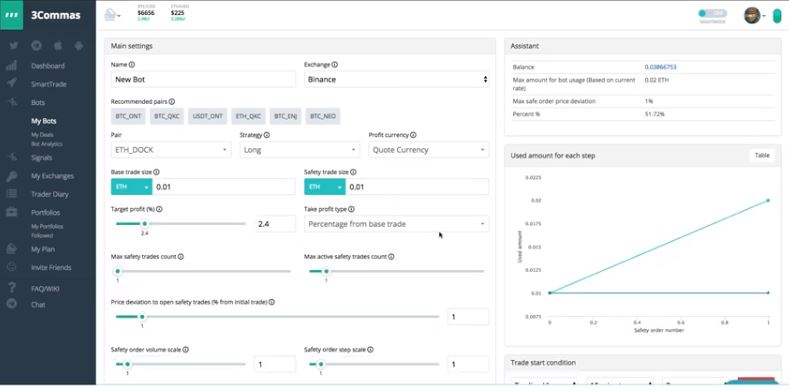Open the Twitter link icon in sidebar

pos(14,46)
